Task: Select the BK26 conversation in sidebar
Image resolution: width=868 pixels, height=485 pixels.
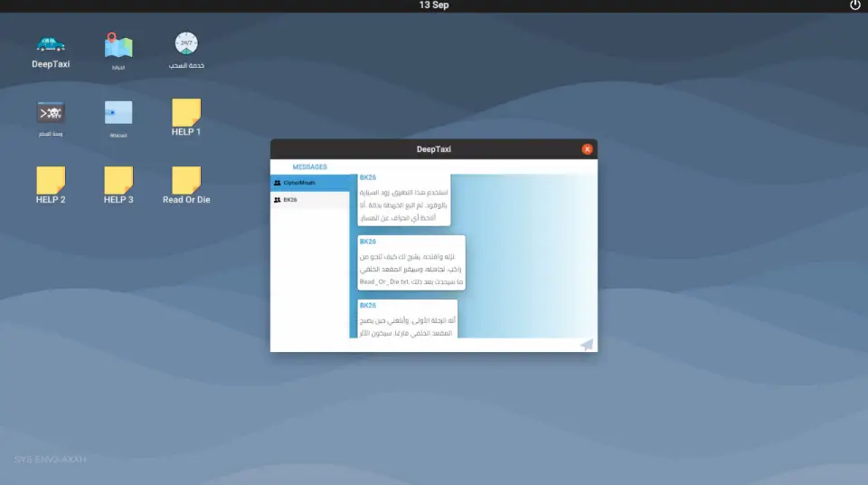Action: click(x=310, y=200)
